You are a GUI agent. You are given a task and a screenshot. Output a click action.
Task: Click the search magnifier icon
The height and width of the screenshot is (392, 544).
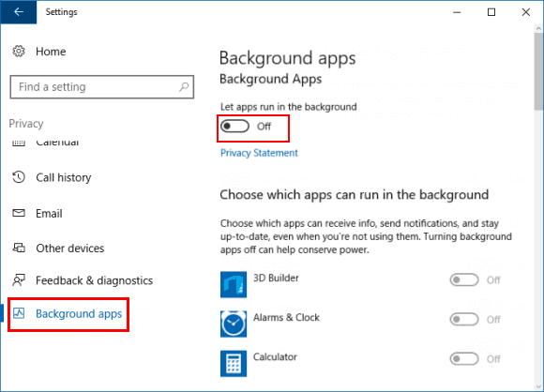click(184, 86)
